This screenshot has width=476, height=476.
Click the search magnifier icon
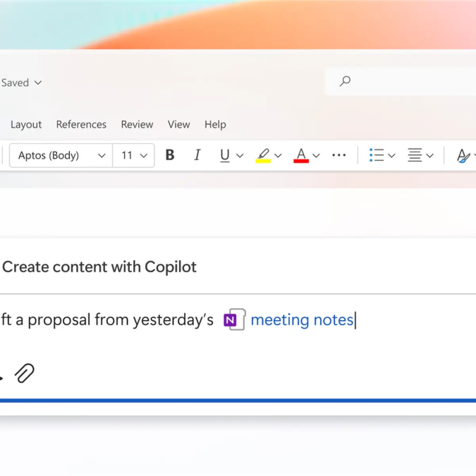345,81
